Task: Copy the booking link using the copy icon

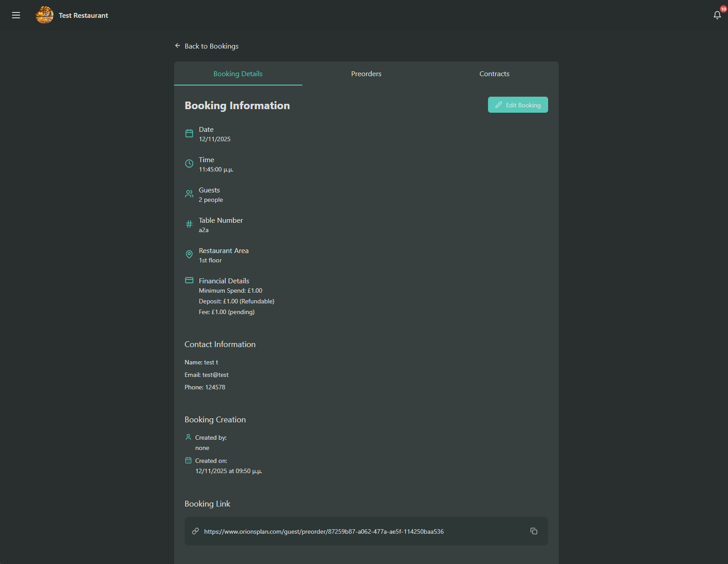Action: point(534,531)
